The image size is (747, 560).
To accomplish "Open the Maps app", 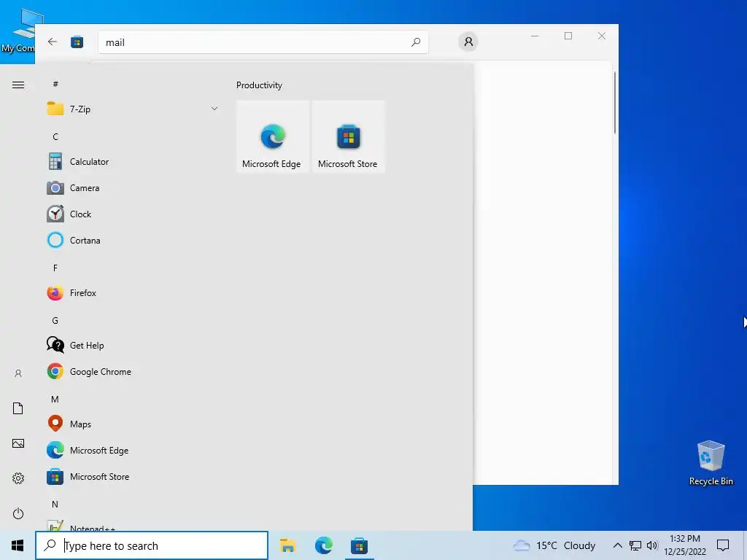I will (132, 424).
